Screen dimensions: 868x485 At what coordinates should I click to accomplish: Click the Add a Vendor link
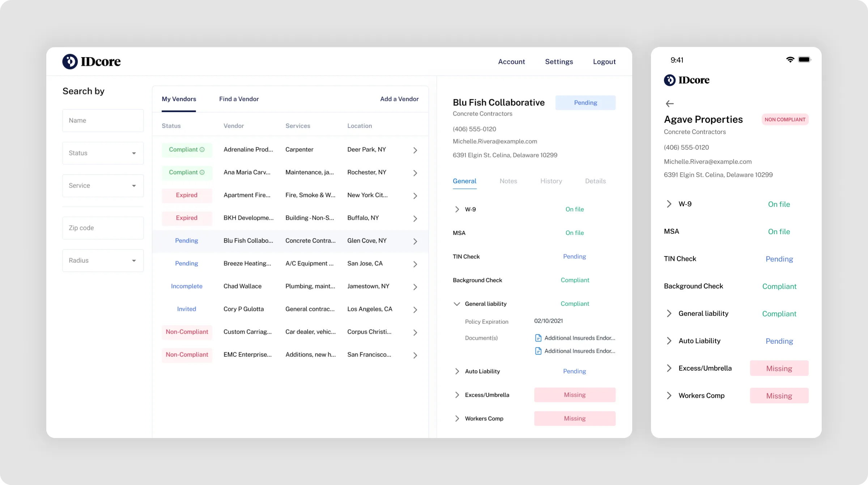399,99
